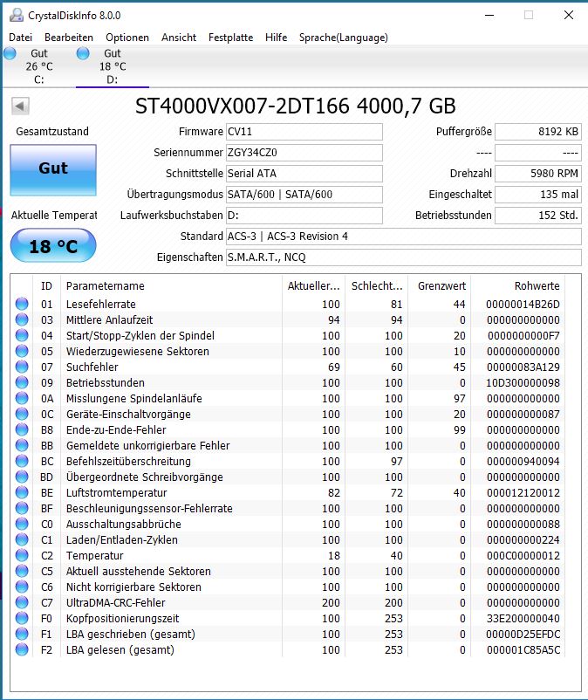Click status orb for Gemeldete unkorrigierbare Fehler

coord(22,445)
